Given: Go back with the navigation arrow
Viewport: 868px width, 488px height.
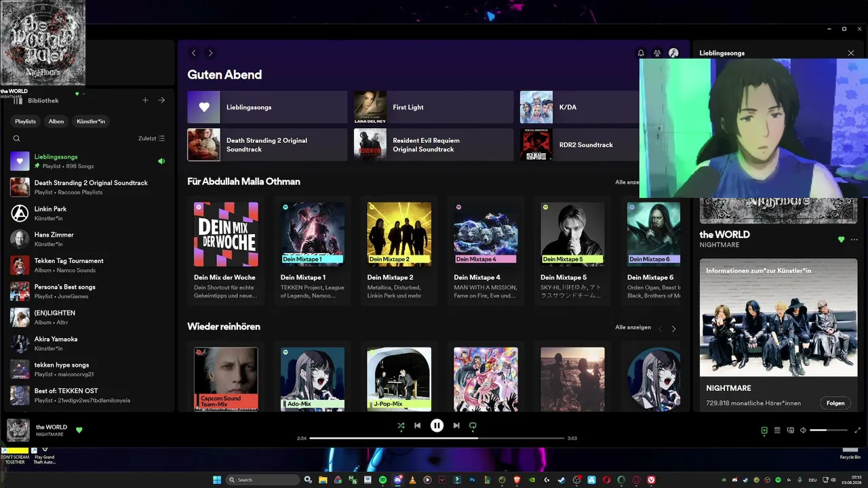Looking at the screenshot, I should point(194,53).
